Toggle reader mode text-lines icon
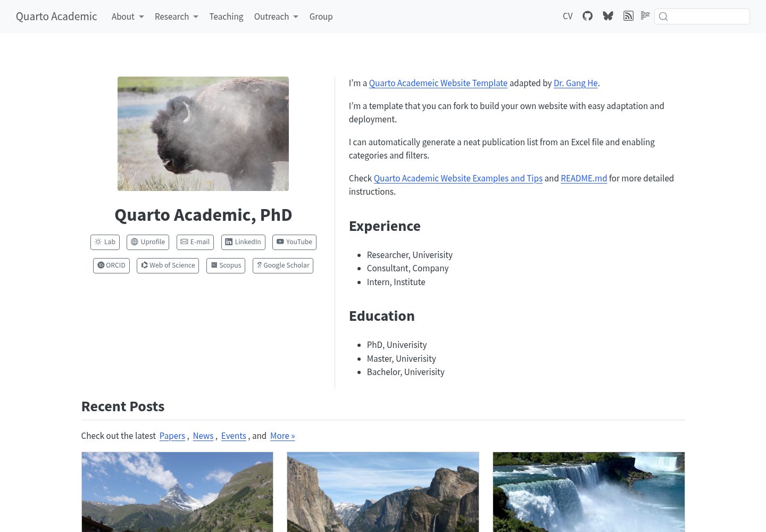The image size is (766, 532). 645,15
